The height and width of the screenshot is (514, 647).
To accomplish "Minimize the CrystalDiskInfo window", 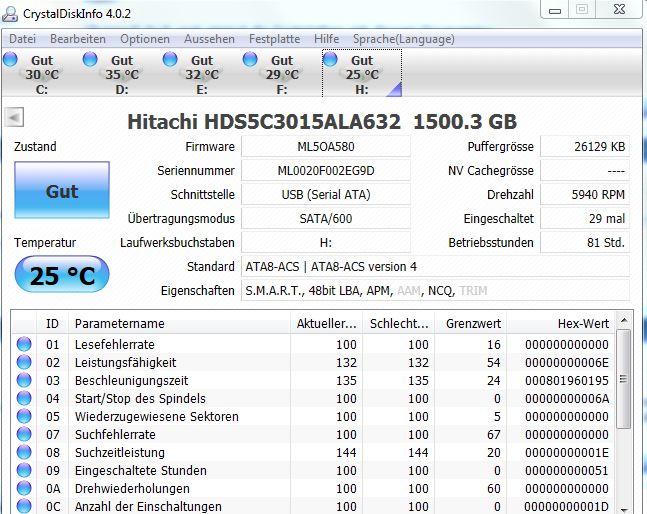I will pos(555,10).
